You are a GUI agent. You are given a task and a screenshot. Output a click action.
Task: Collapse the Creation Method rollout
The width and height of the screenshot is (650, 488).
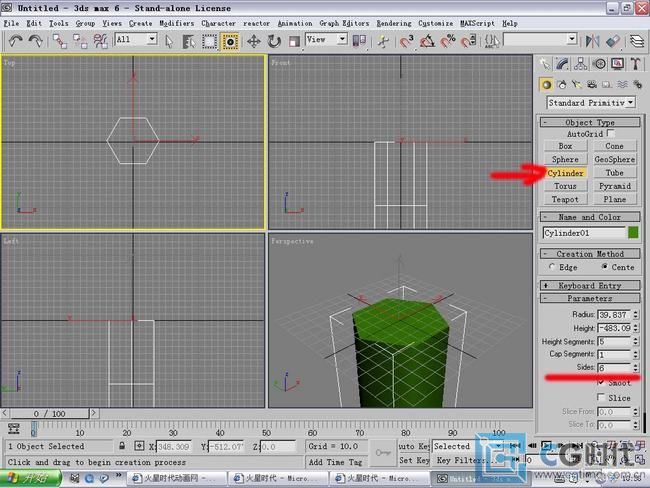tap(590, 254)
